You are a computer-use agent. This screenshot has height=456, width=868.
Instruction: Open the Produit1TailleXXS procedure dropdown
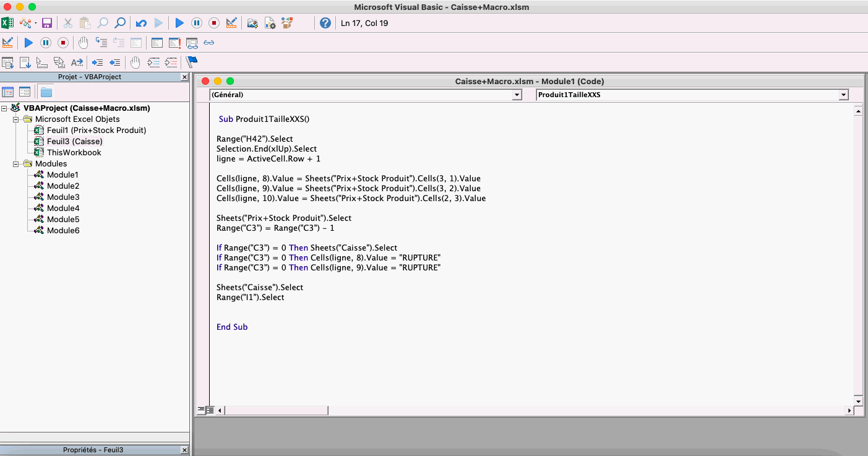pos(843,95)
